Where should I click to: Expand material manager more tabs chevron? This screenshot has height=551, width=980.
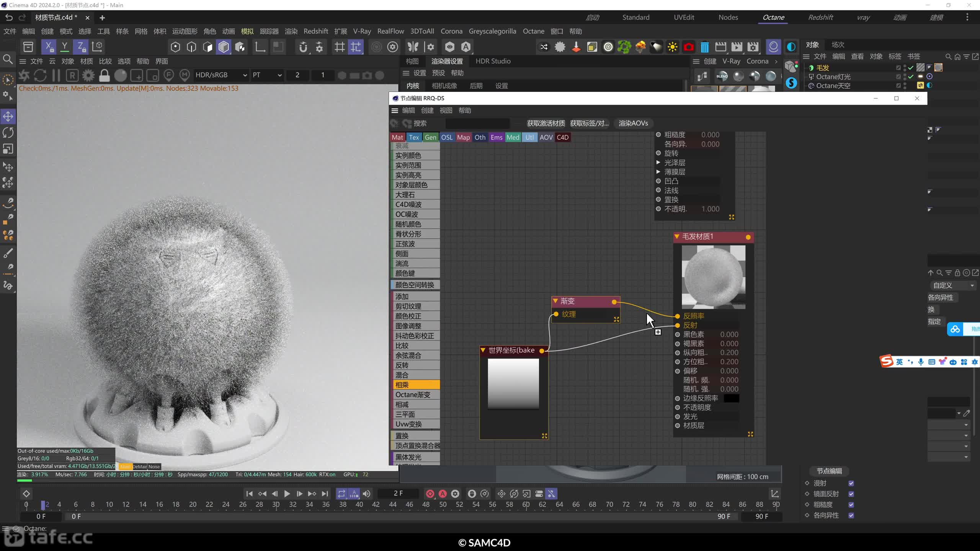776,61
